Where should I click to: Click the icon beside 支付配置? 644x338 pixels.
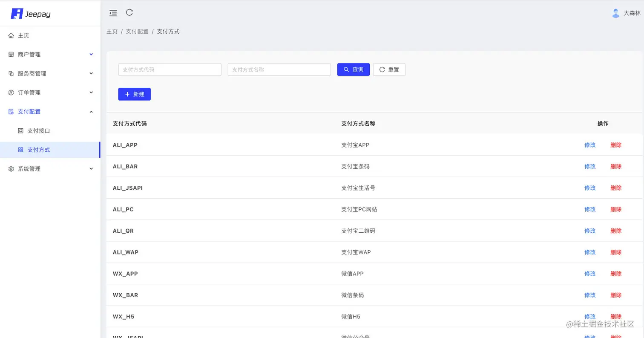point(11,112)
